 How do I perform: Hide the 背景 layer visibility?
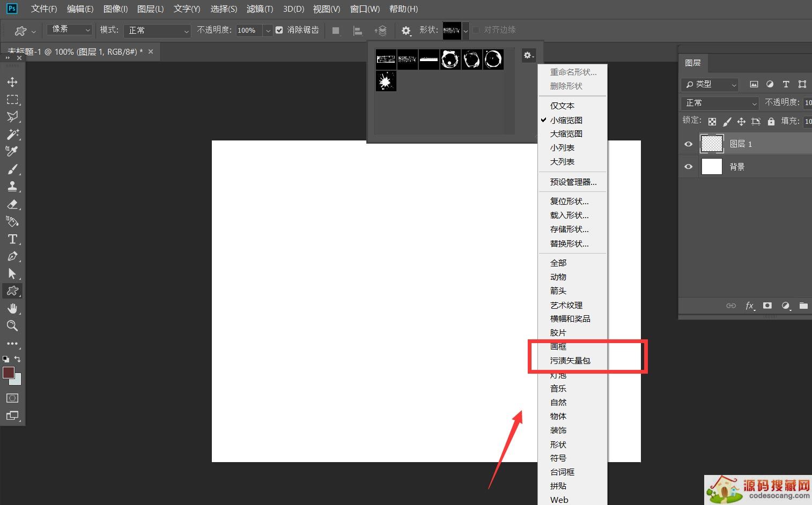tap(688, 166)
